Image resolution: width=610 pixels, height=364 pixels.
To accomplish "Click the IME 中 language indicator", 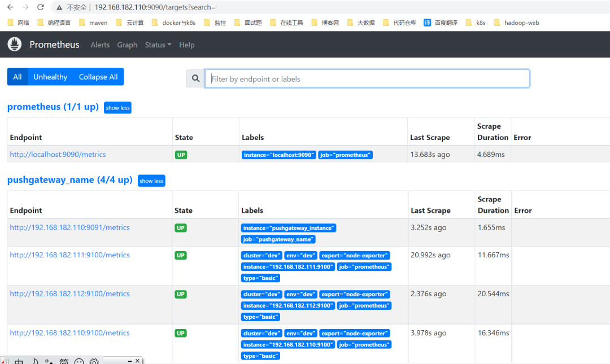I will click(19, 361).
